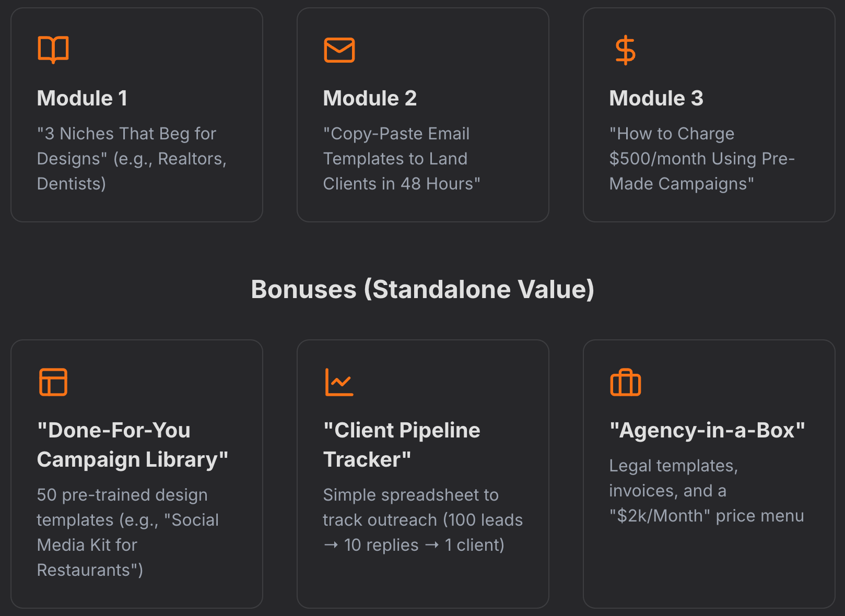Screen dimensions: 845x616
Task: Click the legal templates and invoices description
Action: pos(673,478)
